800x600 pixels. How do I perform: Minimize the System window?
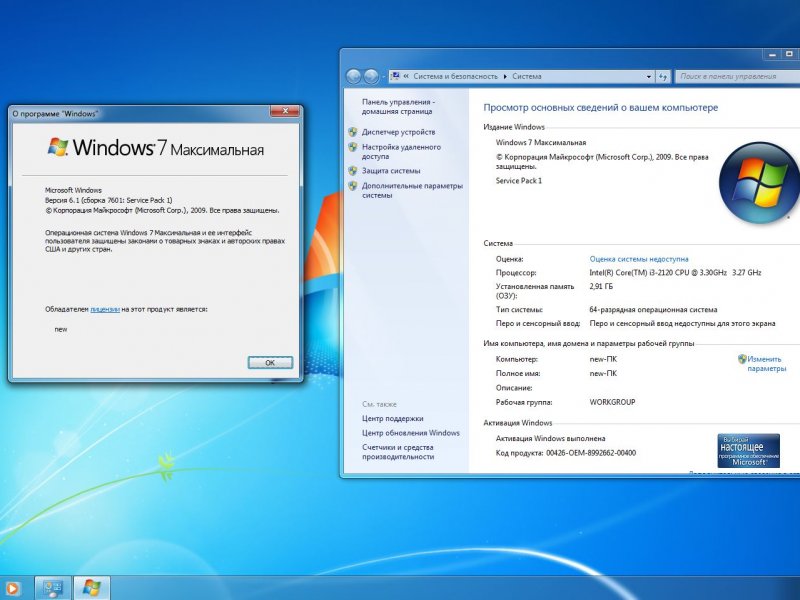[772, 54]
